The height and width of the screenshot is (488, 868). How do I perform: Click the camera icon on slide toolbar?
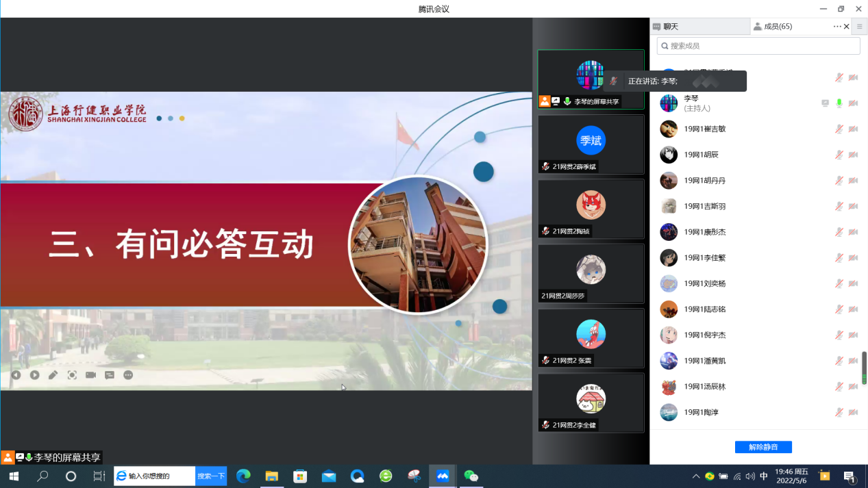(x=90, y=375)
